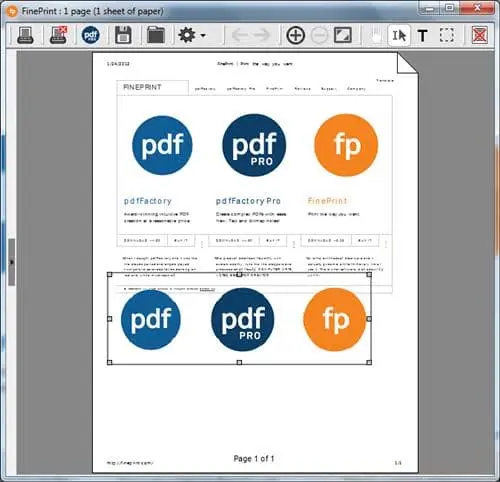Click the FinePrint title bar app icon

coord(12,12)
